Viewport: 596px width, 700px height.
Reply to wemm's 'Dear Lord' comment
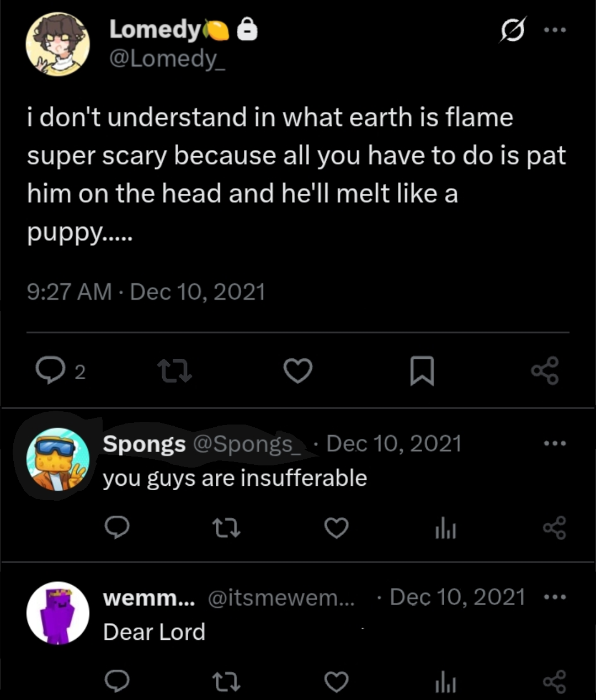pos(118,682)
